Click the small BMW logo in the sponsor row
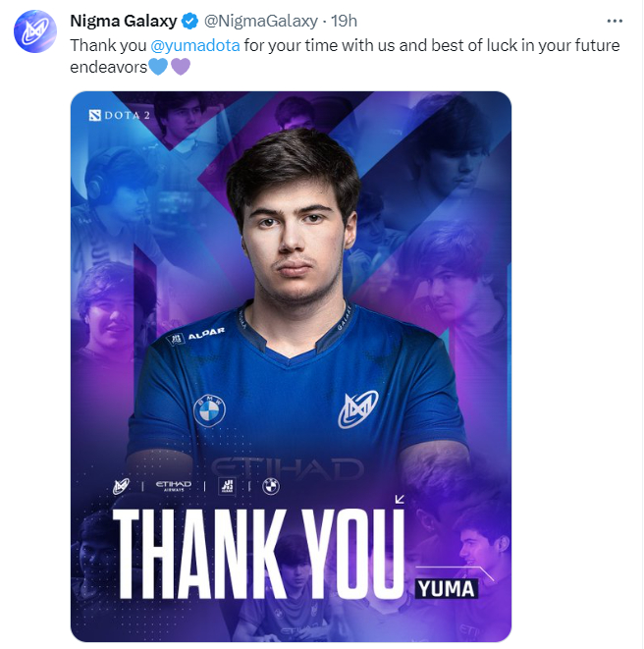The image size is (644, 649). tap(271, 486)
